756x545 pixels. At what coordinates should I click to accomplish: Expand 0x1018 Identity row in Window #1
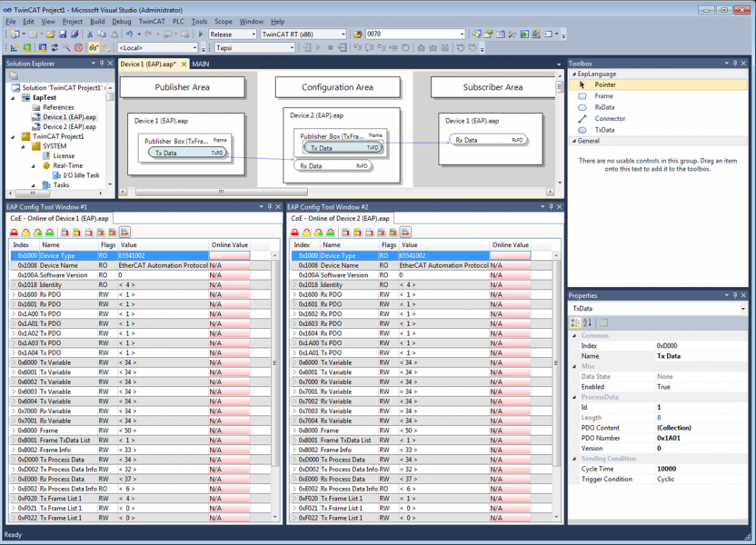(14, 285)
